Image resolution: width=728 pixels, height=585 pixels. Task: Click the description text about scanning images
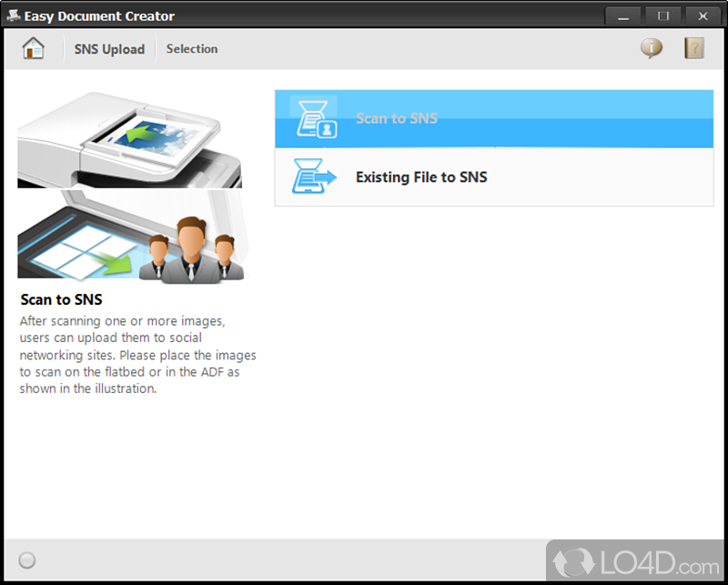[x=138, y=355]
